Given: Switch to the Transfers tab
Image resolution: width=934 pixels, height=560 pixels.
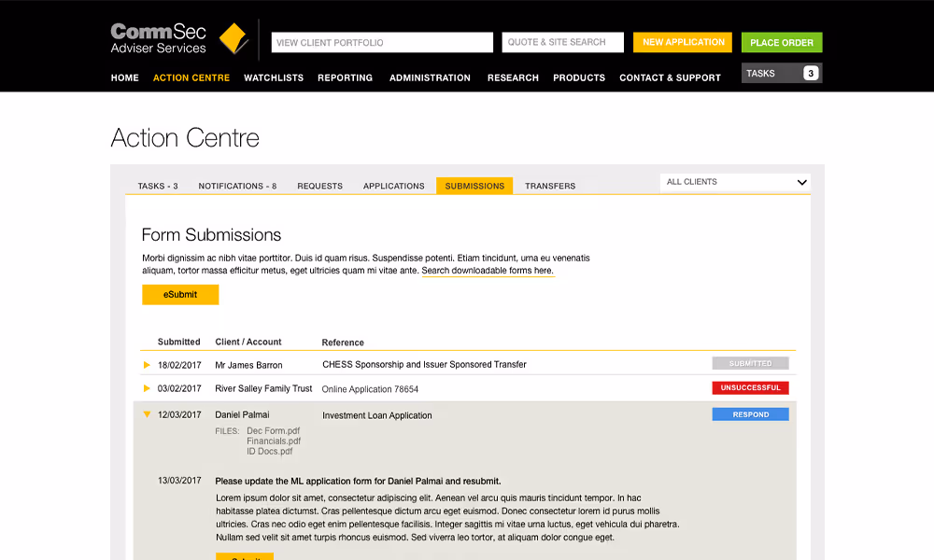Looking at the screenshot, I should point(550,187).
